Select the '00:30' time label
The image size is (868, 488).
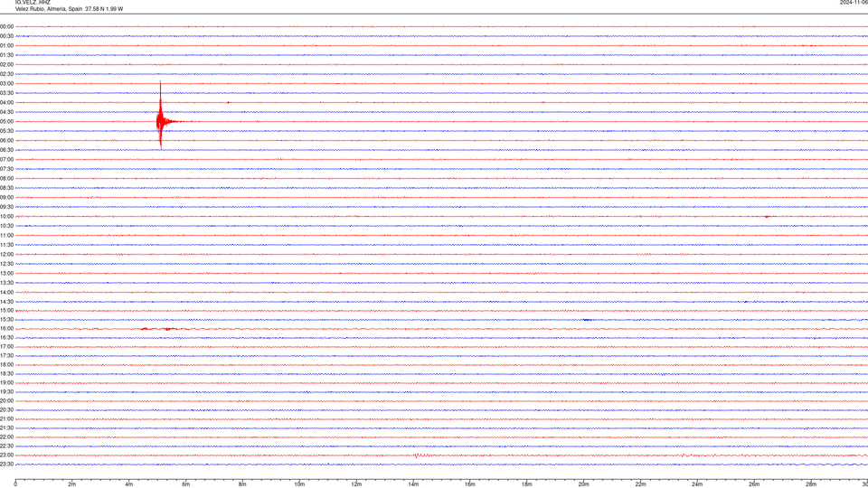point(6,36)
